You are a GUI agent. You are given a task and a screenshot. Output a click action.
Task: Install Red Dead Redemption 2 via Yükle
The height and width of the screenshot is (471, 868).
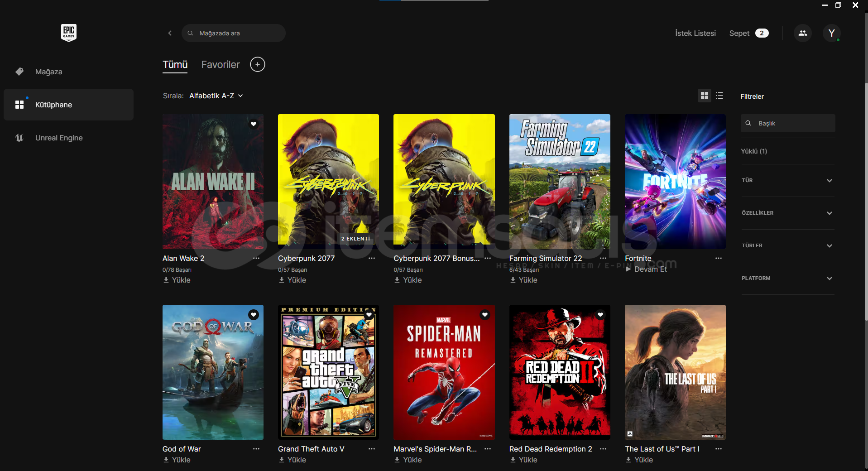point(524,460)
